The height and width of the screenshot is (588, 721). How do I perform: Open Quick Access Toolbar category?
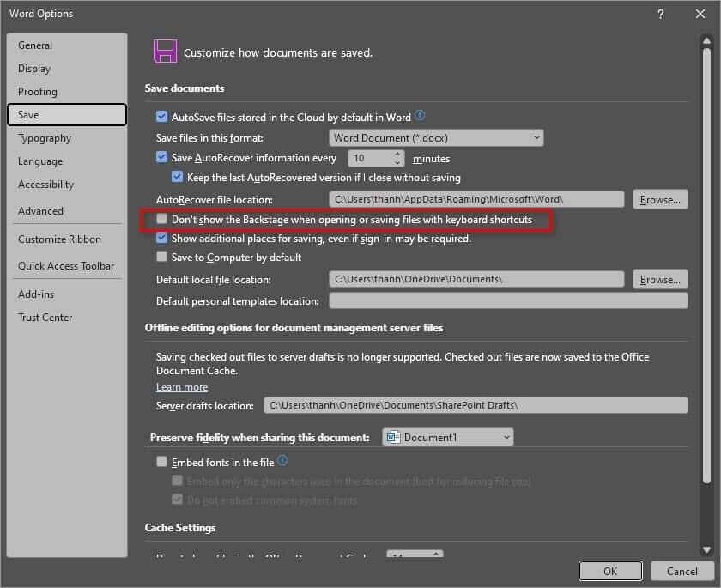pyautogui.click(x=67, y=266)
